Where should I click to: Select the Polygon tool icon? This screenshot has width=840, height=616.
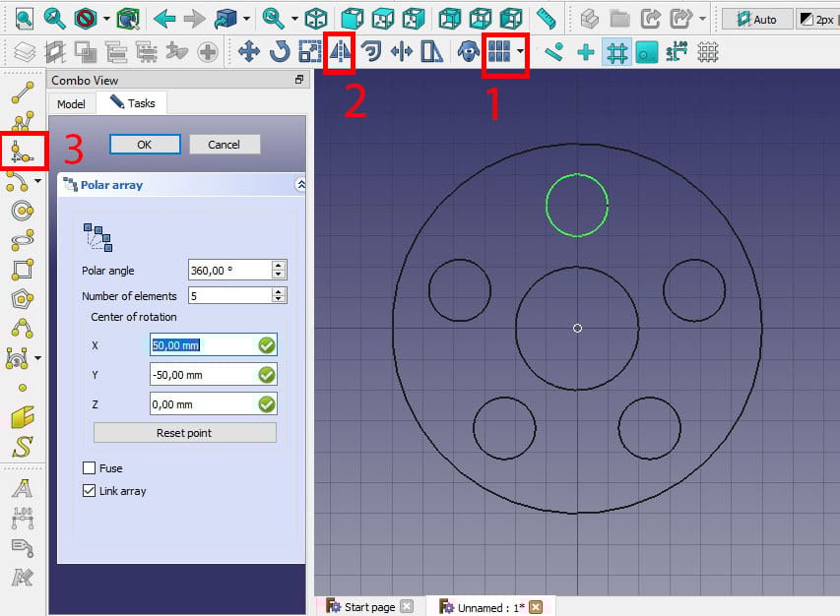tap(23, 298)
